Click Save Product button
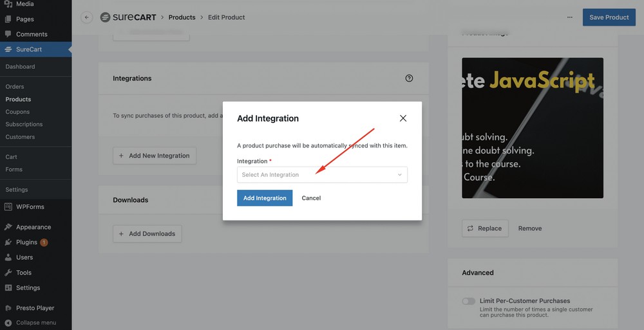This screenshot has width=644, height=330. (609, 17)
